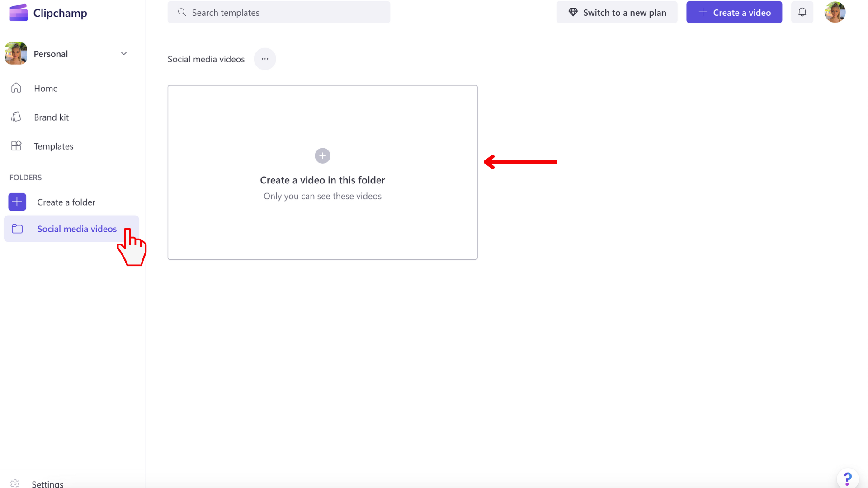Viewport: 868px width, 488px height.
Task: Navigate to Templates section
Action: 54,146
